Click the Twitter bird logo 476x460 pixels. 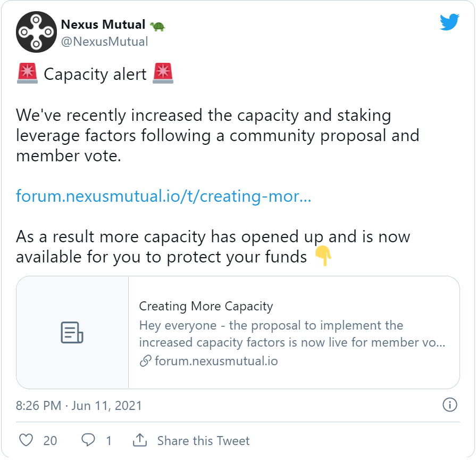[449, 22]
